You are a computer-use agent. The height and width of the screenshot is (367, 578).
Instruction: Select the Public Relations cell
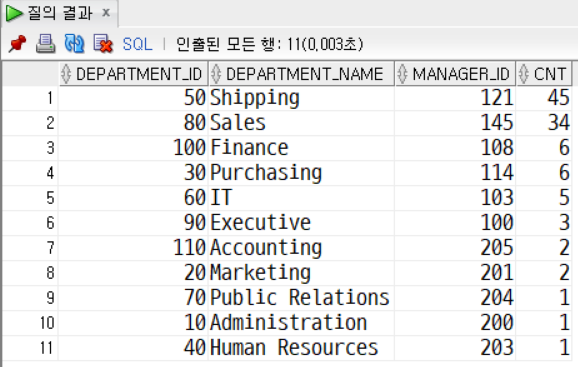[x=302, y=298]
